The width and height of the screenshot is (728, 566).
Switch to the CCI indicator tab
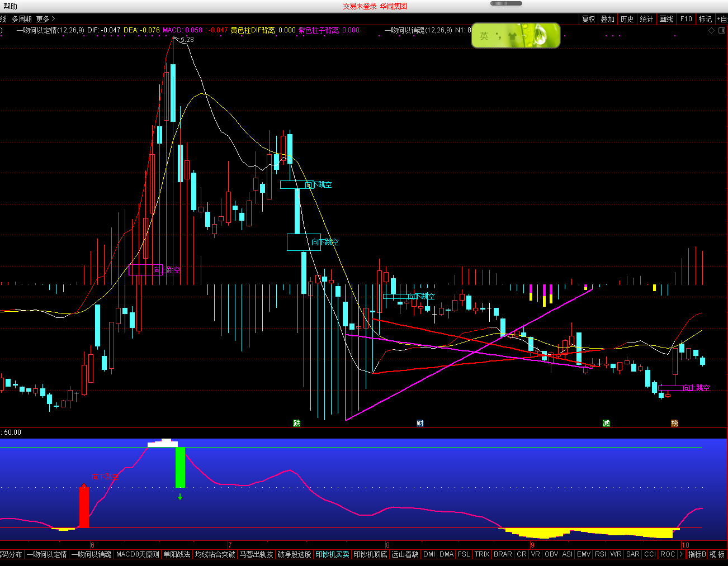point(650,554)
